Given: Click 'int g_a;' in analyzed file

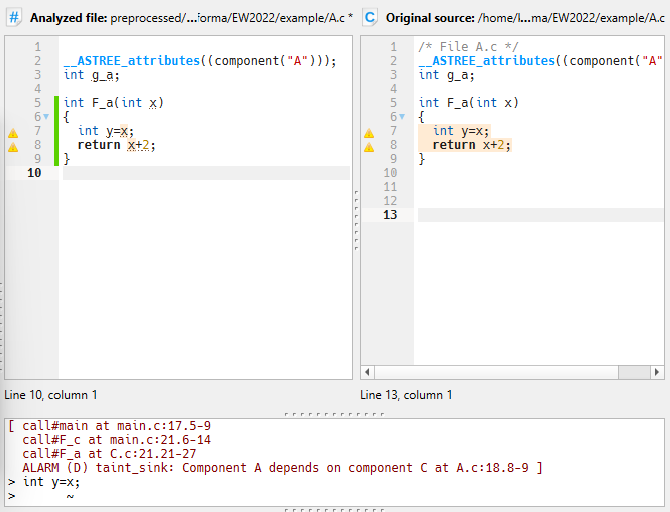Looking at the screenshot, I should 92,75.
